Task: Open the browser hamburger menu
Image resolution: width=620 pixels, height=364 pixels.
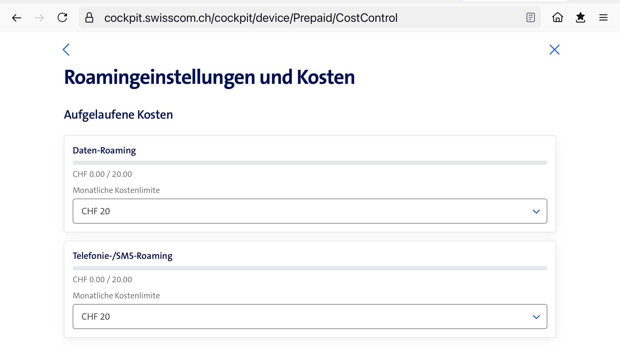Action: 603,18
